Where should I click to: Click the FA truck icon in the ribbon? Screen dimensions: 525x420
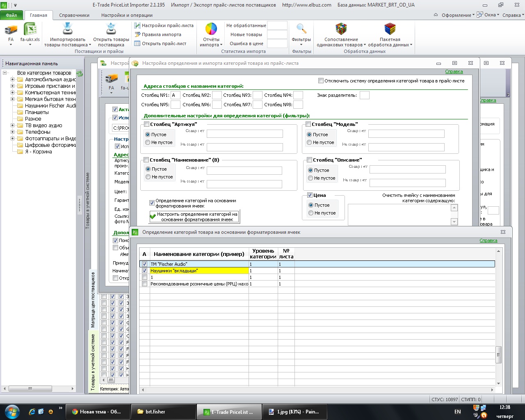point(11,30)
